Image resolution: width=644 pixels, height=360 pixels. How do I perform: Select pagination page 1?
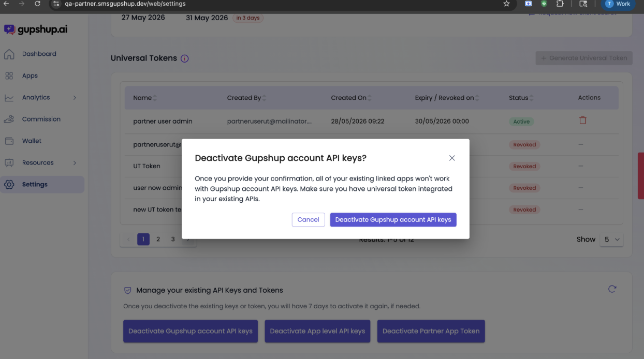pyautogui.click(x=143, y=239)
